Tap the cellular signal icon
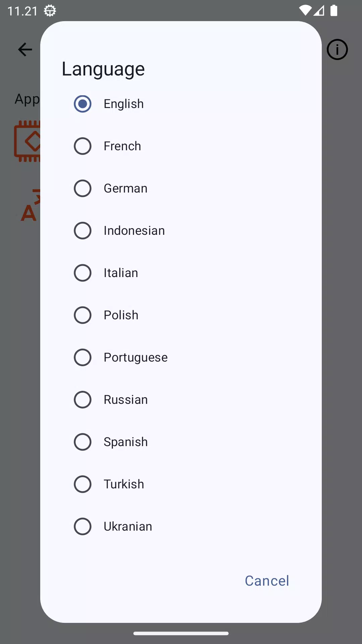 tap(319, 11)
